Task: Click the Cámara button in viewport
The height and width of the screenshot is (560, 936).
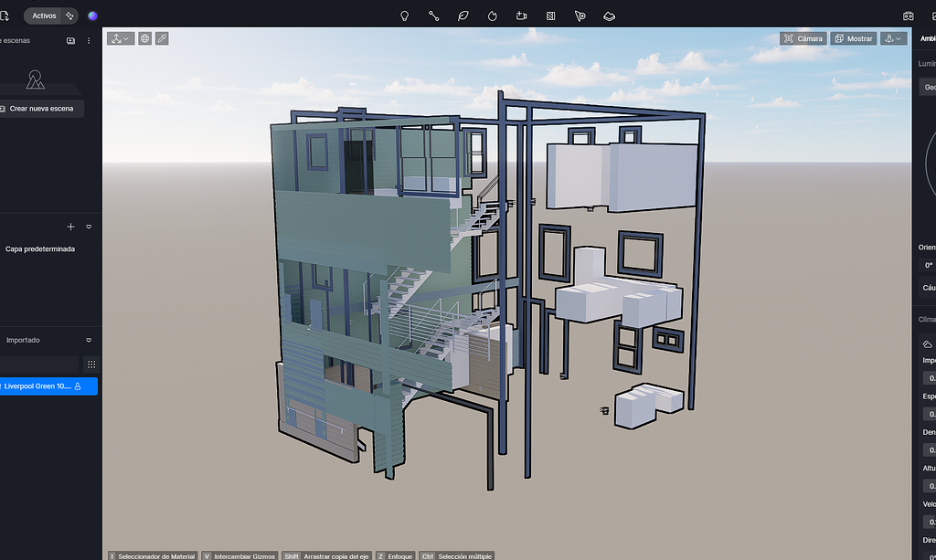Action: tap(803, 38)
